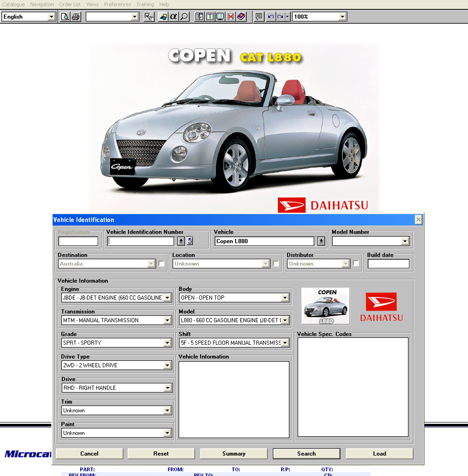
Task: Click the Reset button
Action: 161,454
